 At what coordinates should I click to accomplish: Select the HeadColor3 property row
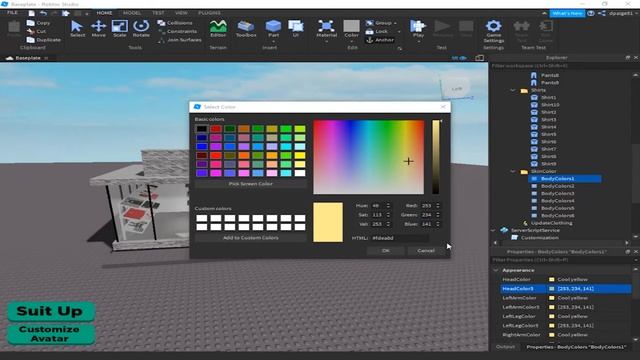pyautogui.click(x=566, y=289)
